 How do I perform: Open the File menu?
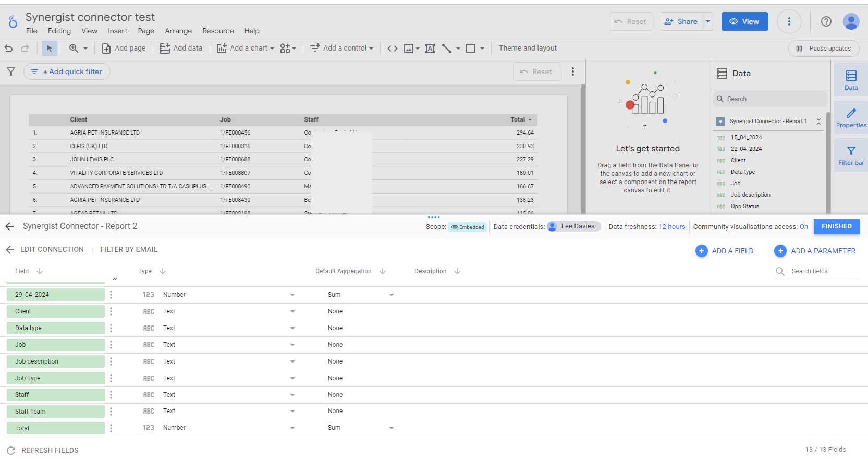click(x=32, y=31)
